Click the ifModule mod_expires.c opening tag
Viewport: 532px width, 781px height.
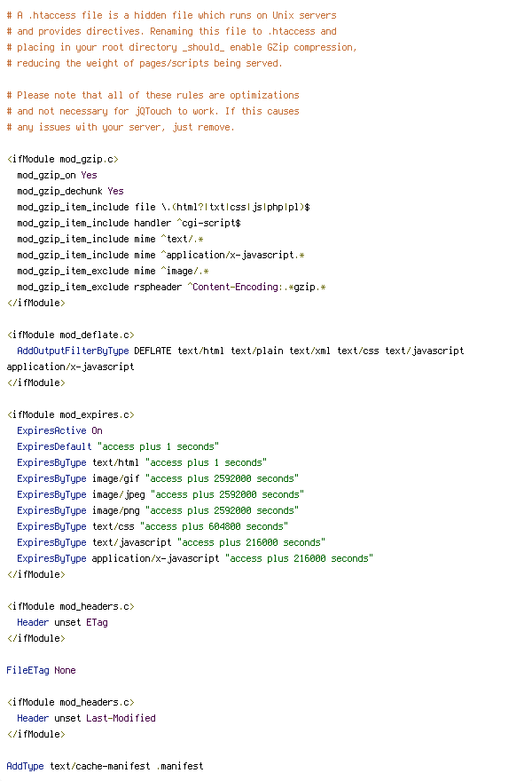point(71,414)
